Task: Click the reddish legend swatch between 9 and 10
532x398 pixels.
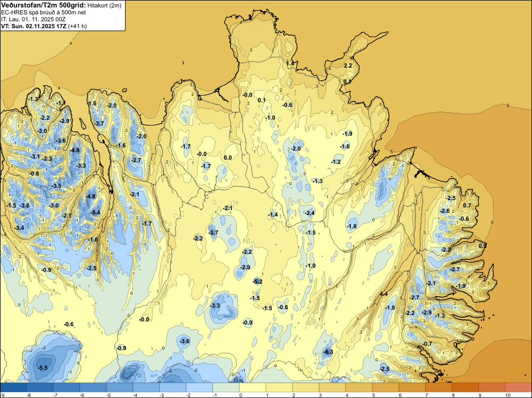Action: [x=492, y=387]
